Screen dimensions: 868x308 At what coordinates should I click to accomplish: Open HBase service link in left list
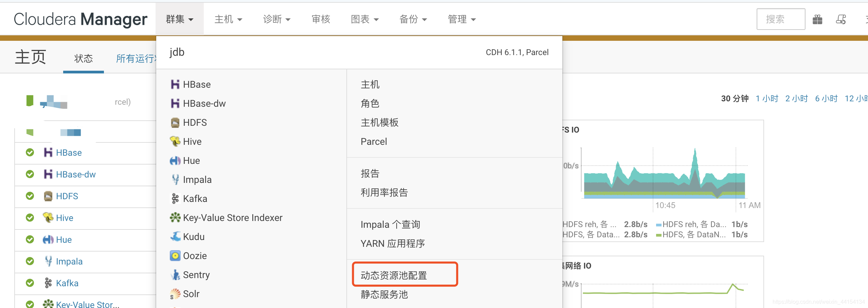pos(69,153)
